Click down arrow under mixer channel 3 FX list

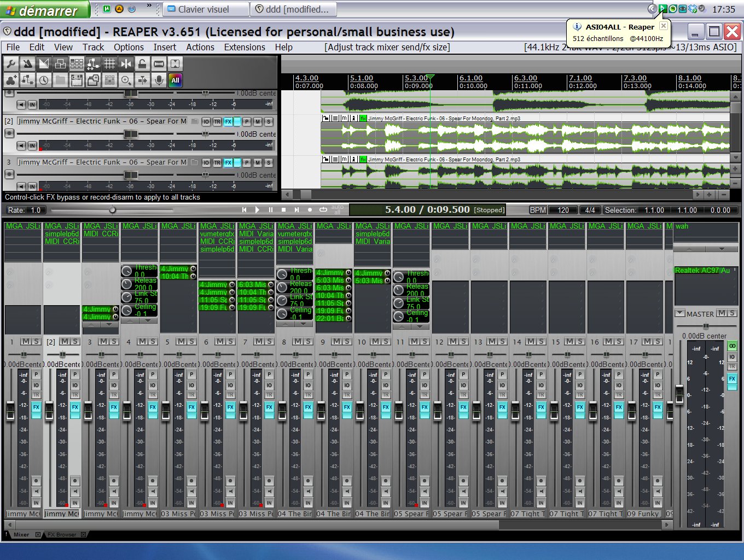pyautogui.click(x=110, y=324)
